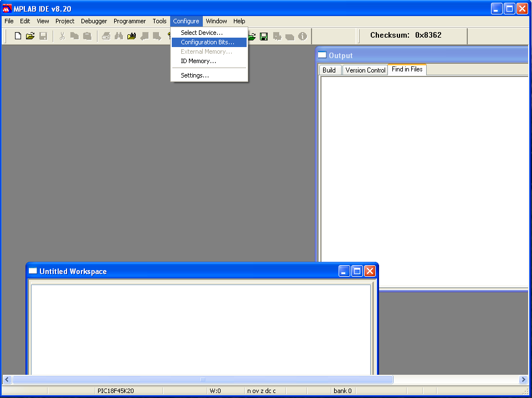Screen dimensions: 532x398
Task: Click the horizontal scrollbar thumb
Action: tap(203, 379)
